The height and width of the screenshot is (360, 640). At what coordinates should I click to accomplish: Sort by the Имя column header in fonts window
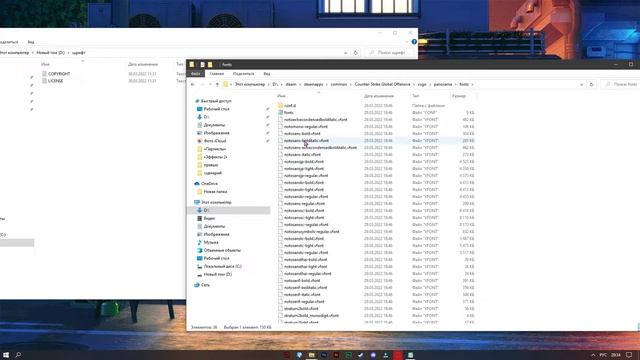[281, 96]
